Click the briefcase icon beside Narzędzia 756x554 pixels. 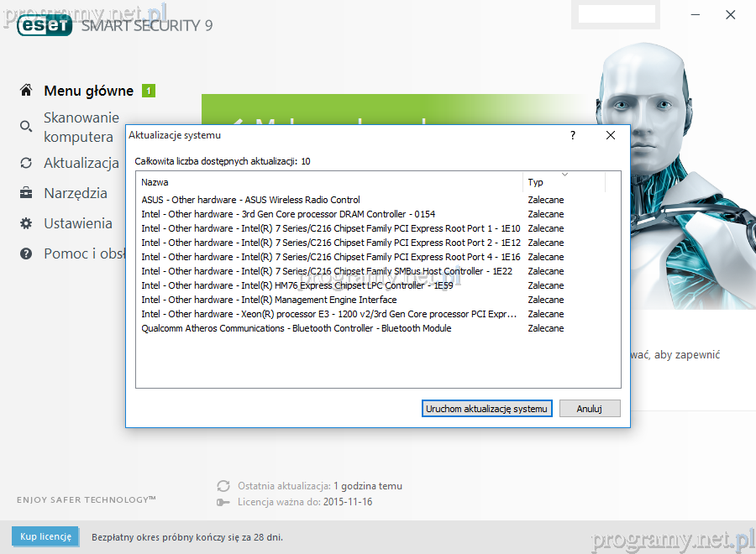click(26, 193)
